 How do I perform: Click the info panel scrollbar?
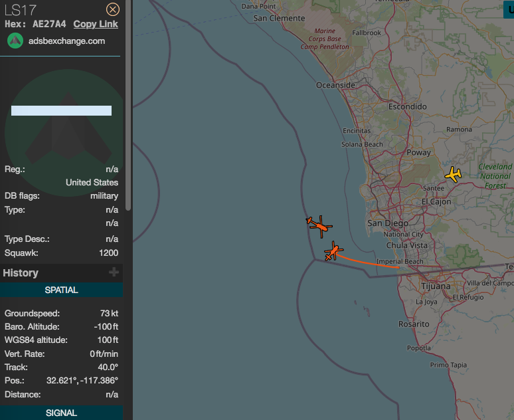coord(128,105)
